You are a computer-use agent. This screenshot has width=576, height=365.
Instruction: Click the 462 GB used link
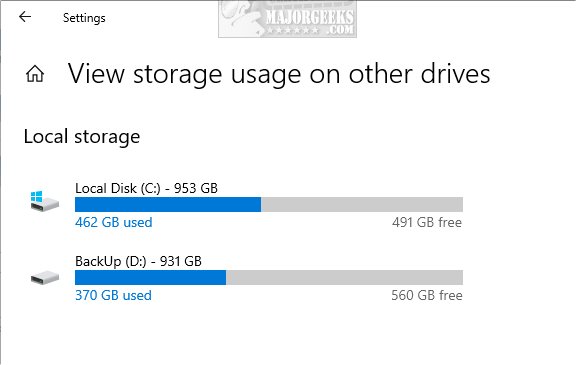(x=114, y=223)
